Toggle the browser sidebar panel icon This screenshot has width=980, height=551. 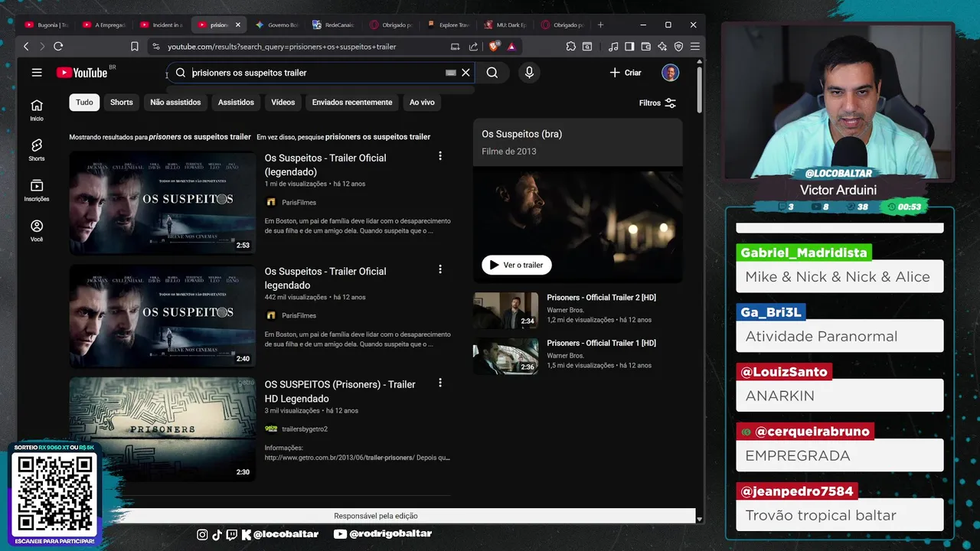pos(629,47)
